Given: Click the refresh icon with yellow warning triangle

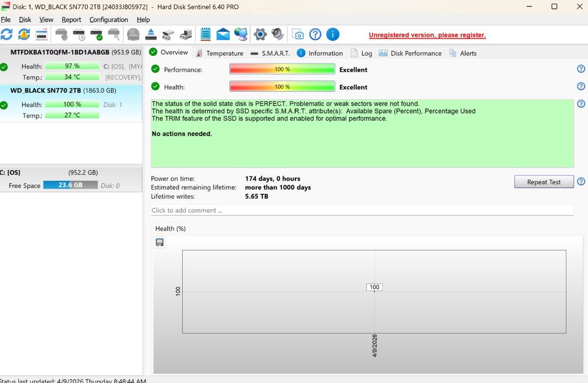Looking at the screenshot, I should pyautogui.click(x=24, y=35).
